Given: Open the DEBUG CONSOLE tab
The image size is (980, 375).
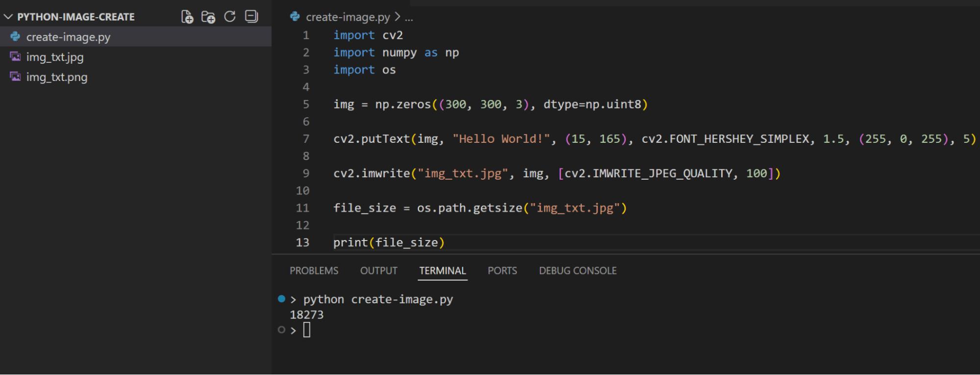Looking at the screenshot, I should point(578,271).
